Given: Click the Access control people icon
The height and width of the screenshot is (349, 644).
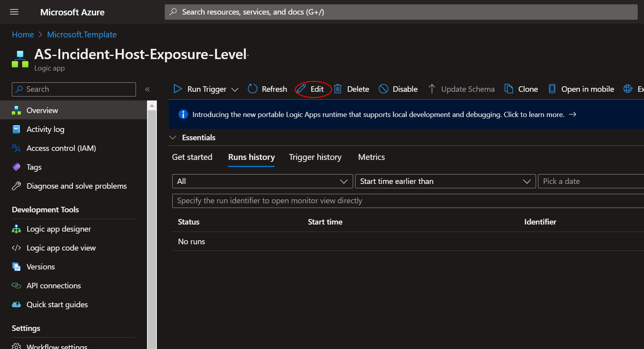Looking at the screenshot, I should pyautogui.click(x=16, y=148).
